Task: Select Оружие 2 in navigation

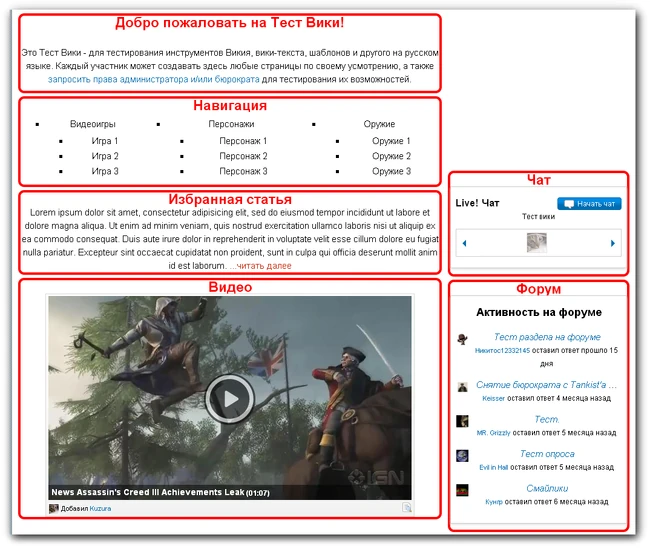Action: point(391,156)
